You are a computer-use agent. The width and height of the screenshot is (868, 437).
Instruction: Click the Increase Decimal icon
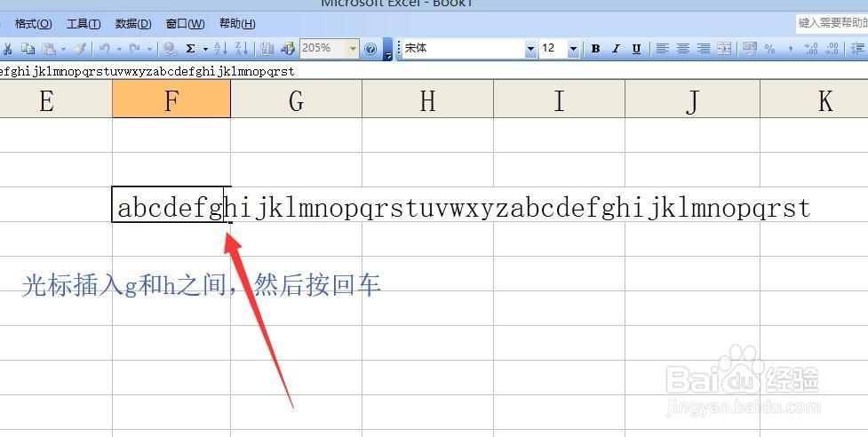pyautogui.click(x=811, y=49)
